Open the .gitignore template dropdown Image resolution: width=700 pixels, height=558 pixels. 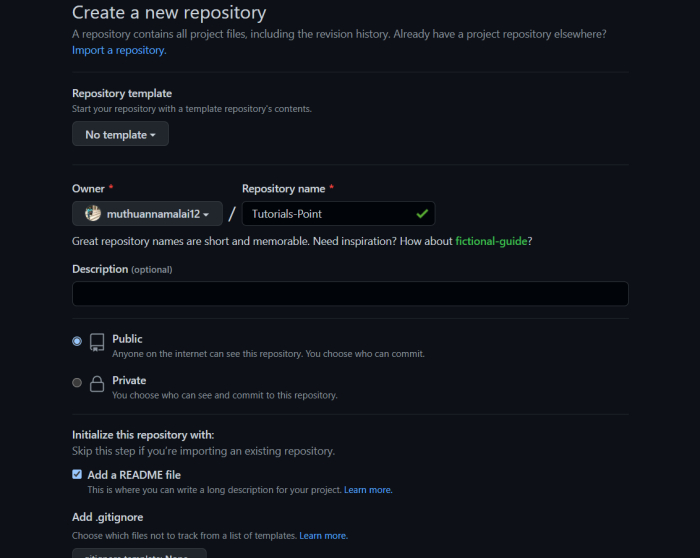tap(139, 553)
